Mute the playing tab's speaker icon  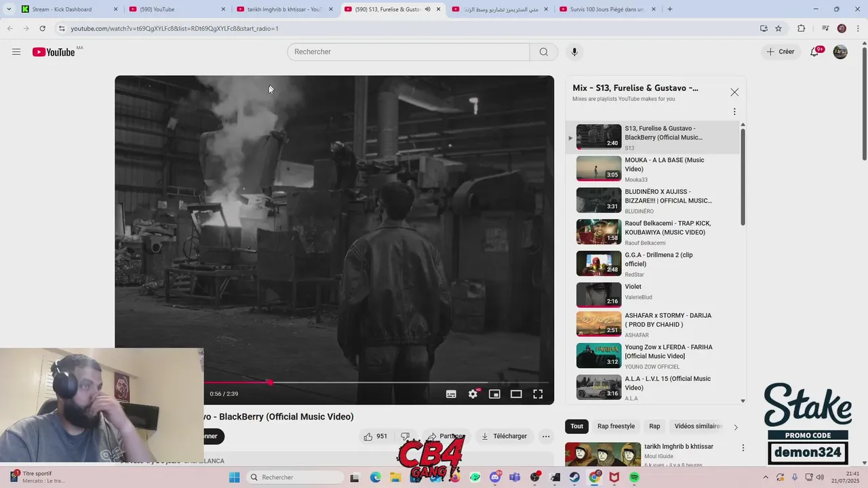pos(427,9)
